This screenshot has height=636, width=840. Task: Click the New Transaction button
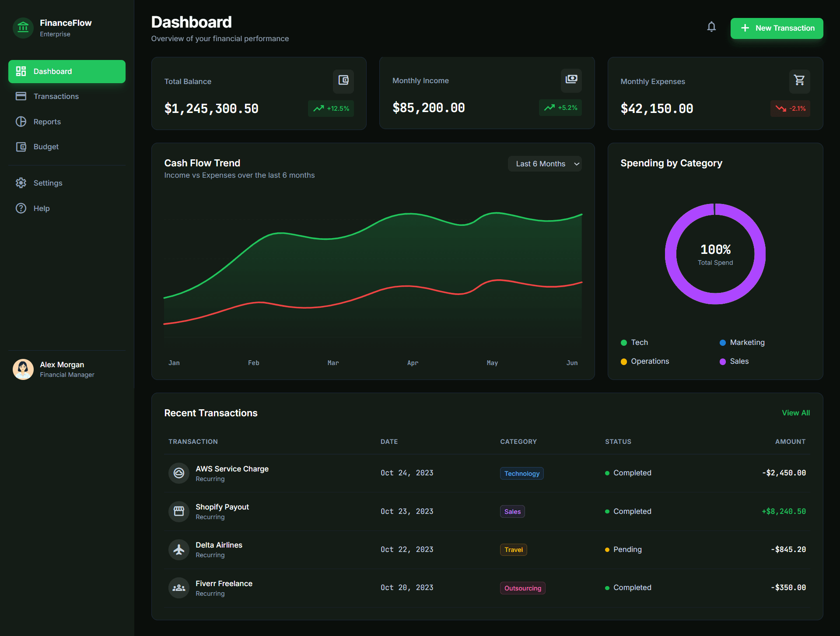pyautogui.click(x=777, y=28)
